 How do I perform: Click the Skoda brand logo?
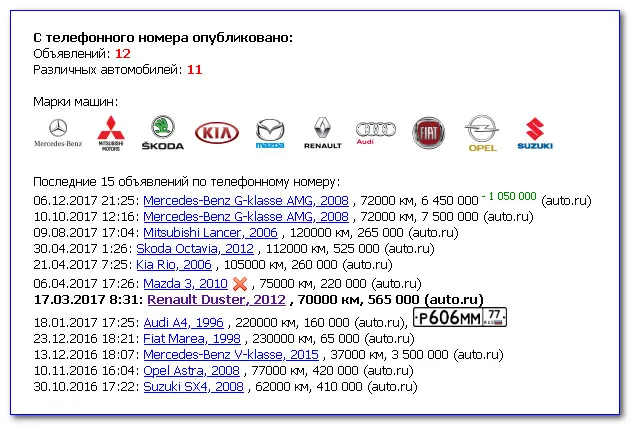[163, 133]
